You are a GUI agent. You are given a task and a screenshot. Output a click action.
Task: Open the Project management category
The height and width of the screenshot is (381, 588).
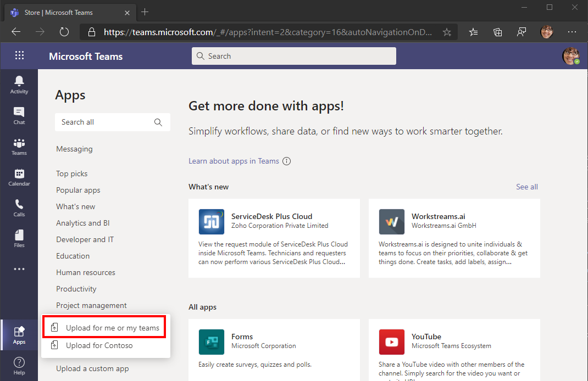coord(91,305)
